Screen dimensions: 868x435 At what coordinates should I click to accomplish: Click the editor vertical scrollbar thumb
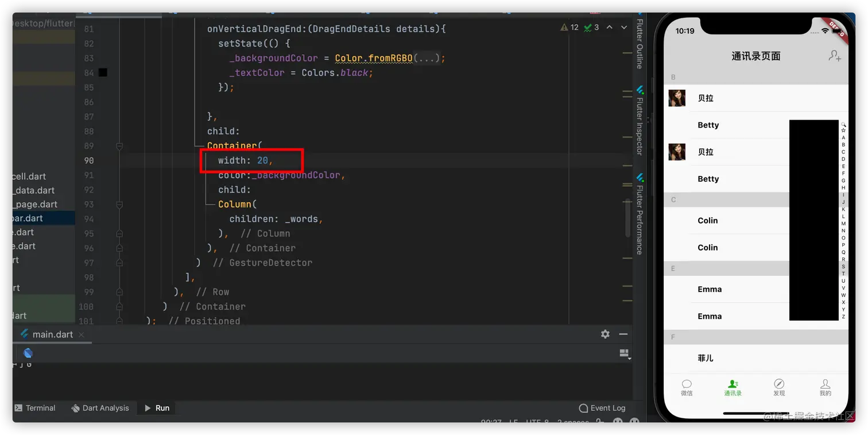click(627, 218)
